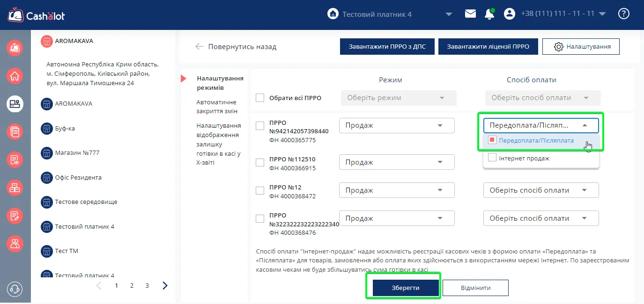Screen dimensions: 644x304
Task: Collapse the Передоплата/Післяплата payment dropdown
Action: click(541, 125)
